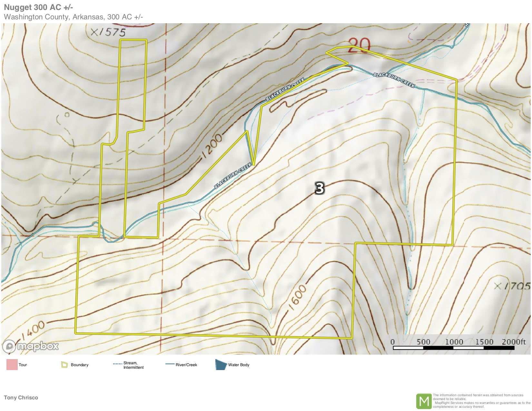Click the Water Body legend icon
This screenshot has width=532, height=411.
coord(221,365)
